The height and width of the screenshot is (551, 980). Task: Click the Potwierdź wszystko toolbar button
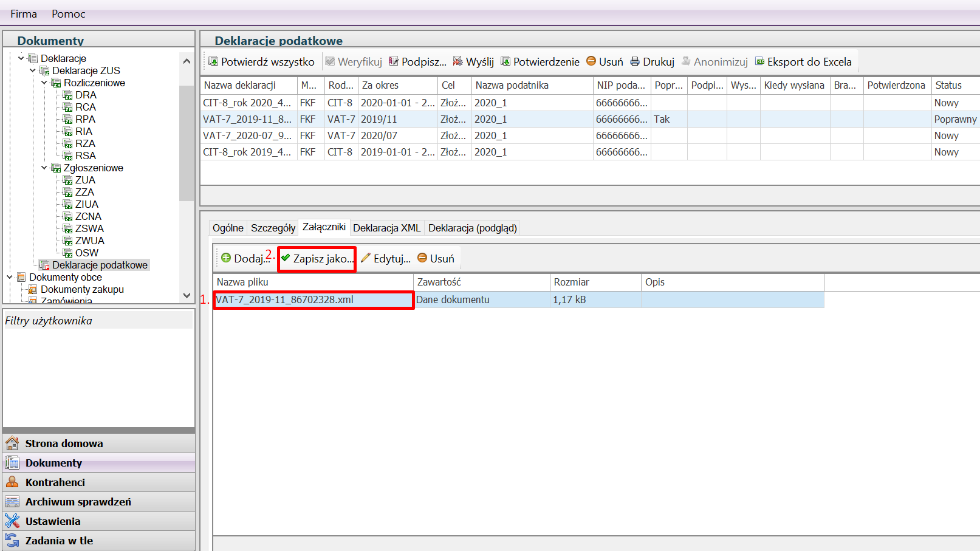pyautogui.click(x=262, y=62)
